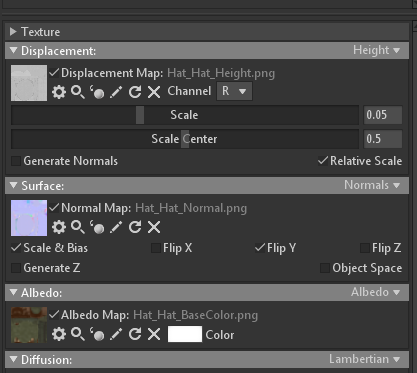
Task: Collapse the Albedo section
Action: click(13, 292)
